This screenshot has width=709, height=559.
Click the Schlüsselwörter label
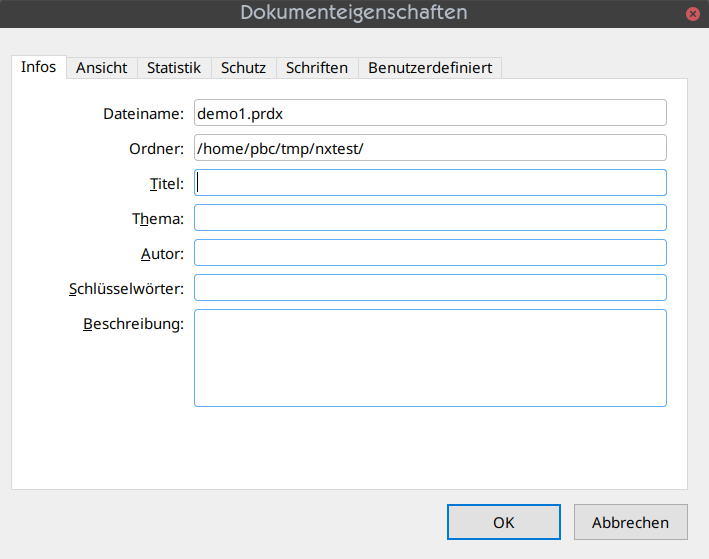[126, 289]
